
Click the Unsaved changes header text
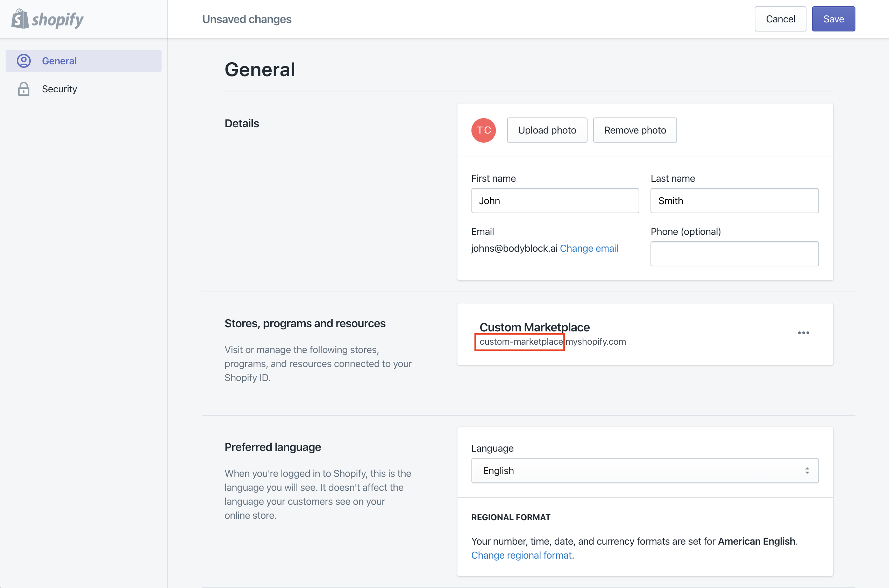(x=247, y=19)
